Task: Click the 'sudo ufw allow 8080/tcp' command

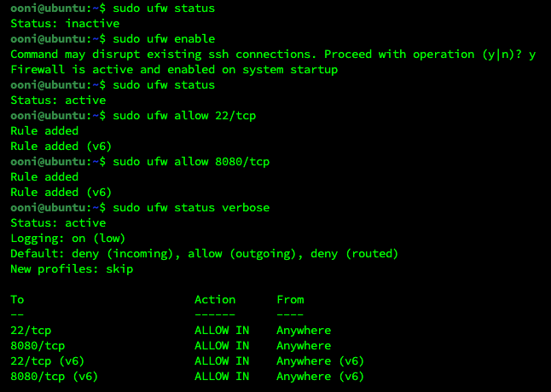Action: pyautogui.click(x=191, y=161)
